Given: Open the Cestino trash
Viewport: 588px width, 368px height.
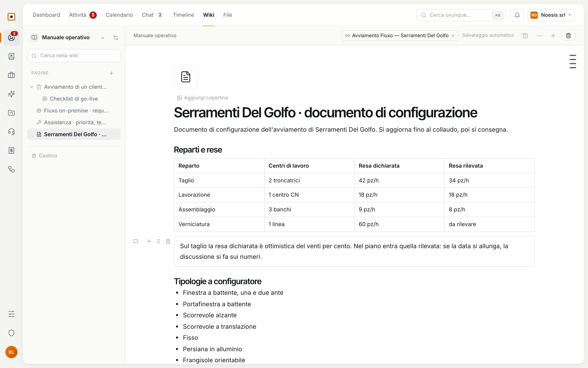Looking at the screenshot, I should click(x=45, y=156).
